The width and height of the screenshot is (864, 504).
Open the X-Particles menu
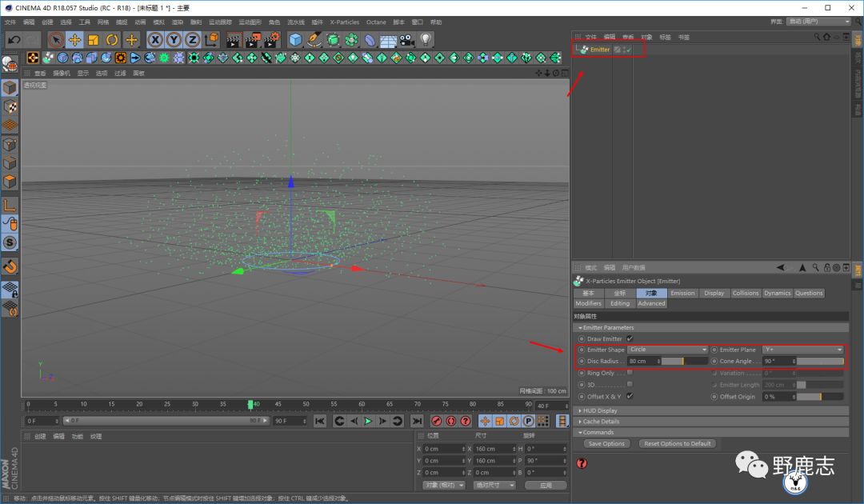[x=345, y=22]
